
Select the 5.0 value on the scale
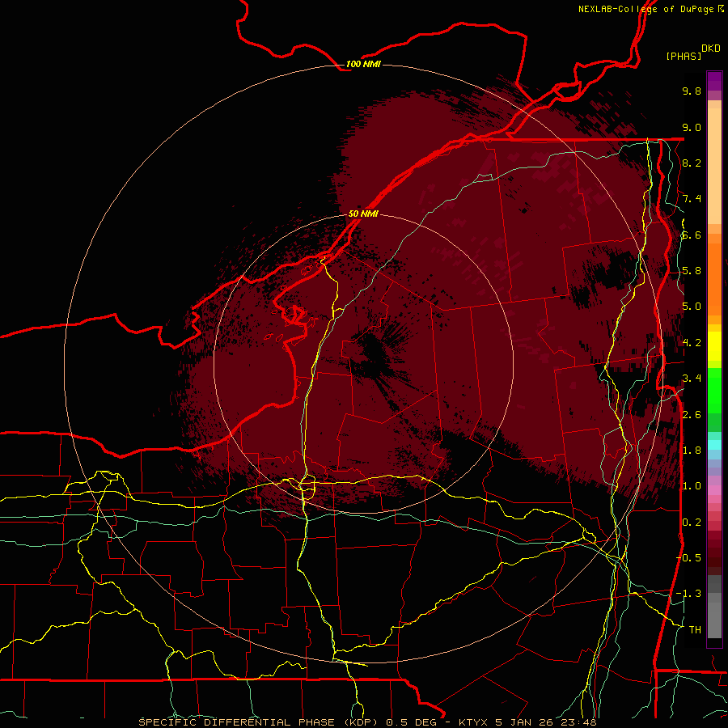(692, 307)
